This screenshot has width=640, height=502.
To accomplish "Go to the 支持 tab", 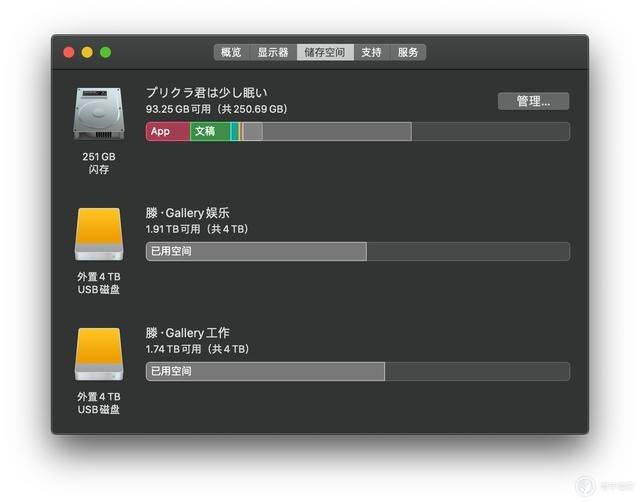I will click(371, 52).
